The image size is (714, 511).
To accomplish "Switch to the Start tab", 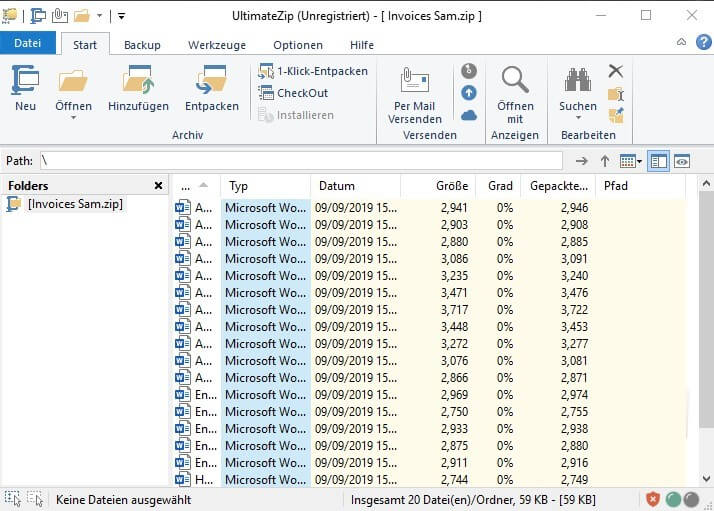I will (x=85, y=45).
